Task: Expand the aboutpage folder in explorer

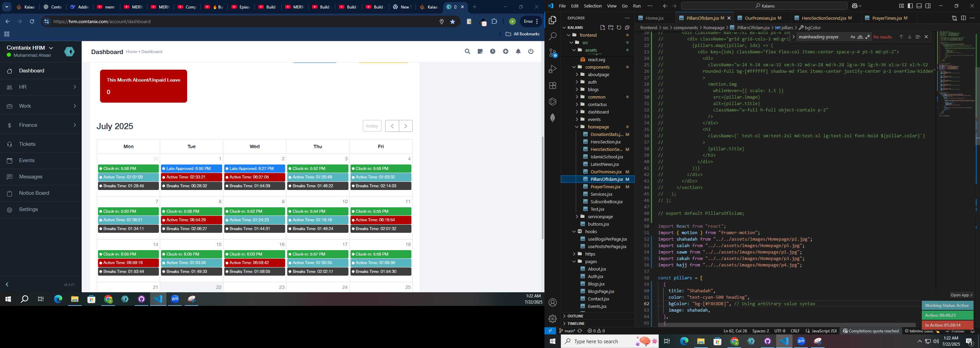Action: 598,74
